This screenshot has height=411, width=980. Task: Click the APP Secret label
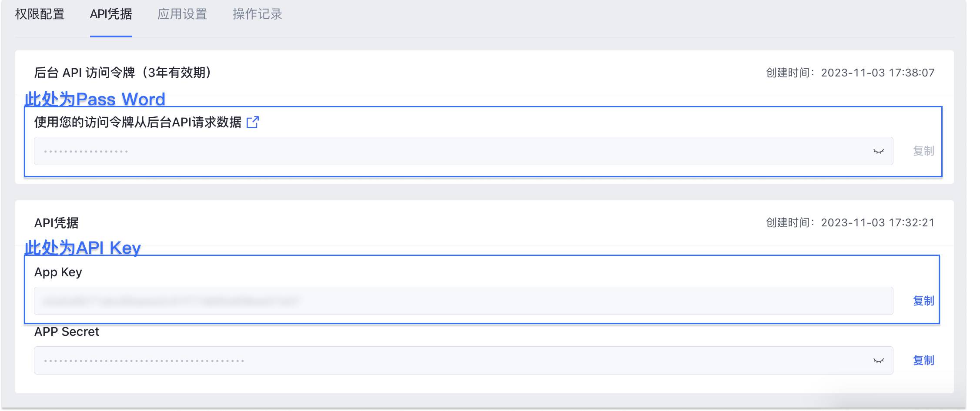point(67,332)
